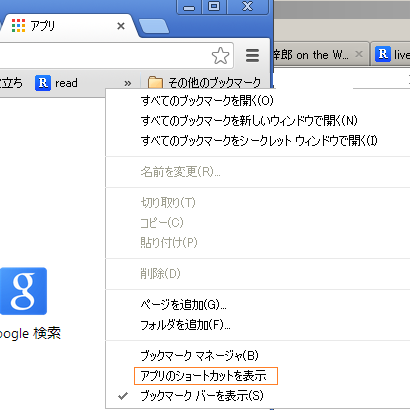
Task: Choose すべてのブックマークをシークレット ウィンドウで開く(I)
Action: [x=258, y=141]
